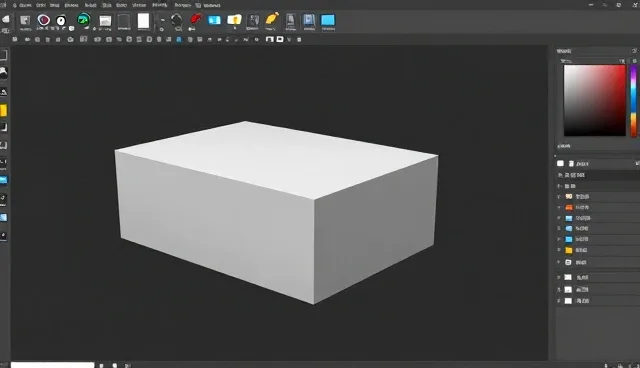Click the yellow folder icon in top toolbar
This screenshot has height=368, width=640.
pos(234,20)
